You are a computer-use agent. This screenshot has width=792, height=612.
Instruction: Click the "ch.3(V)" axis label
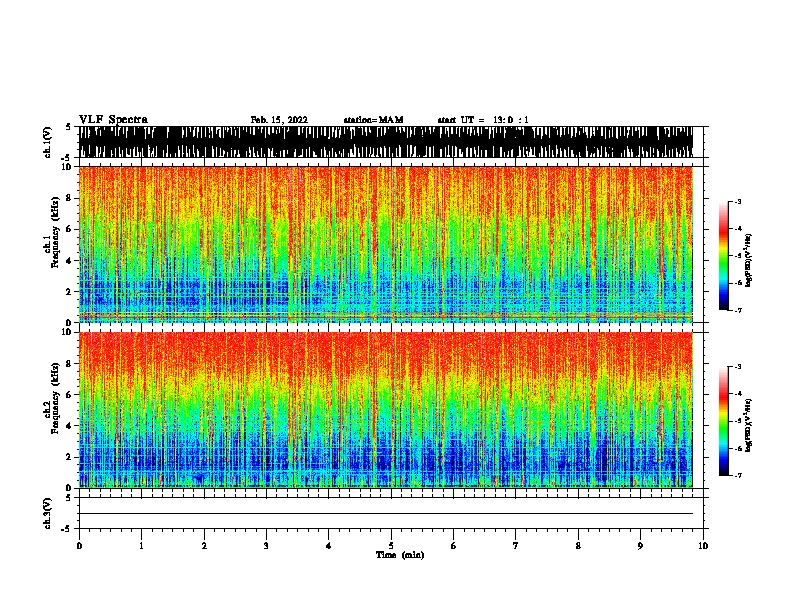[47, 513]
